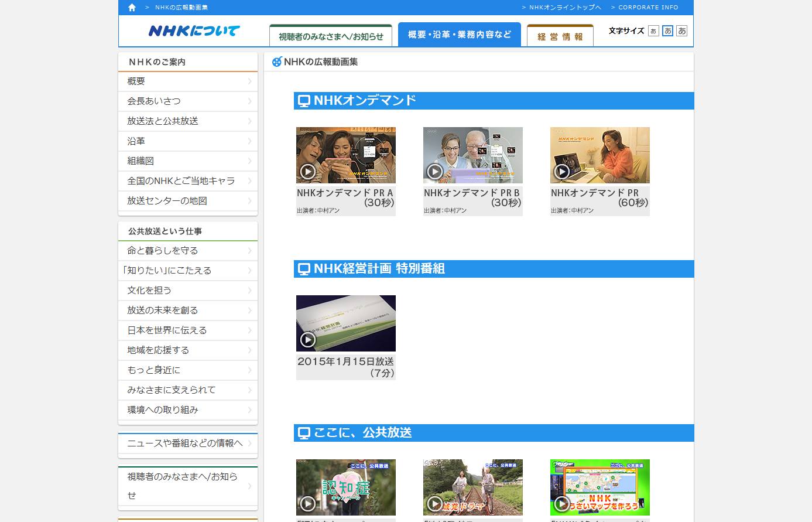Open ニュースや番組などの情報へ sidebar link
The height and width of the screenshot is (522, 812).
tap(188, 443)
